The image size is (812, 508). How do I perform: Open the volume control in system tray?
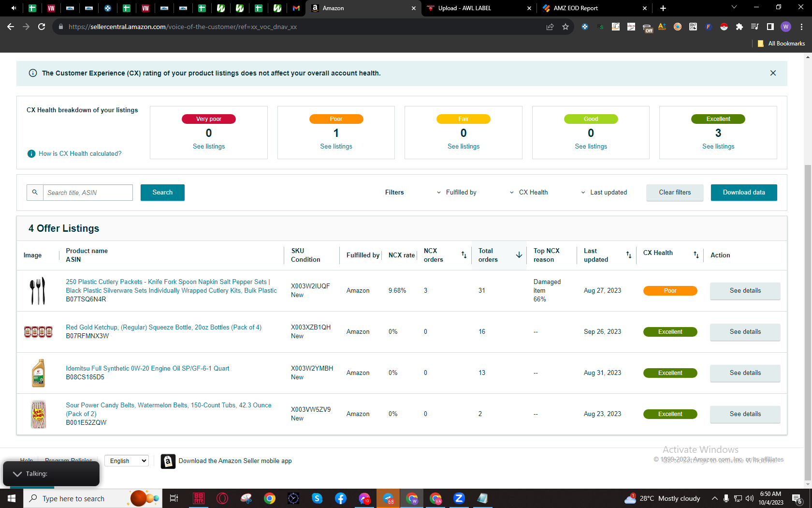tap(750, 498)
